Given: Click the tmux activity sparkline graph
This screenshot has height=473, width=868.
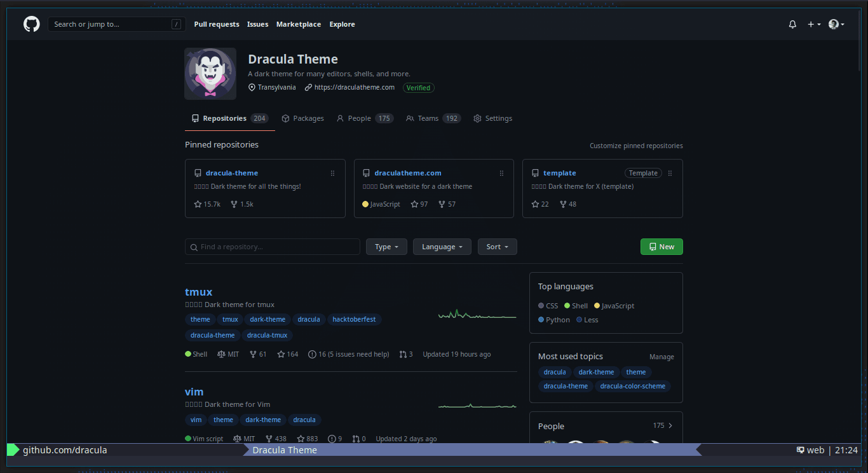Looking at the screenshot, I should pyautogui.click(x=477, y=314).
